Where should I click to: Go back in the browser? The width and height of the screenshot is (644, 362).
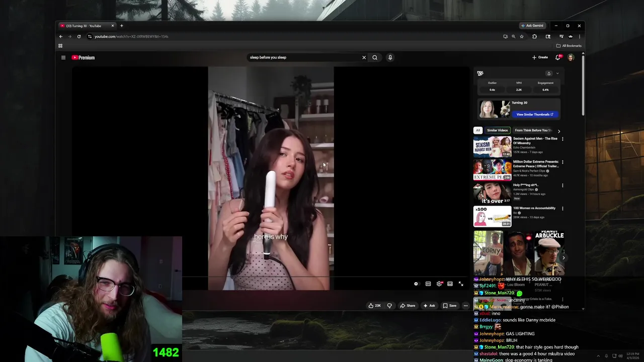tap(61, 36)
